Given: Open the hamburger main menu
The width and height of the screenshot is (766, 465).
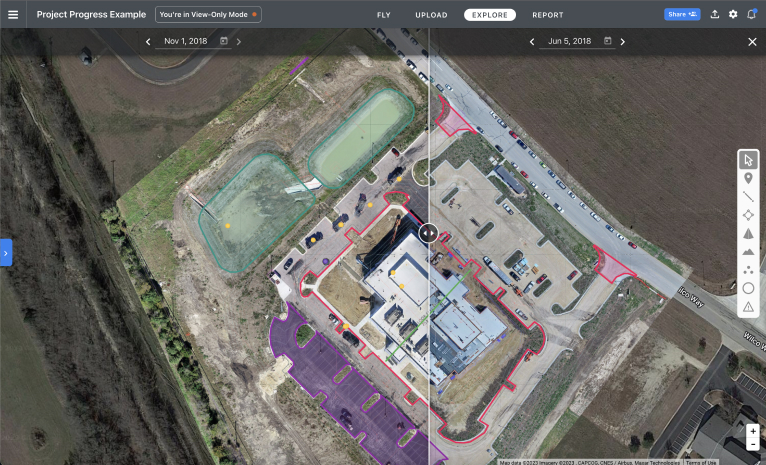Looking at the screenshot, I should [13, 15].
